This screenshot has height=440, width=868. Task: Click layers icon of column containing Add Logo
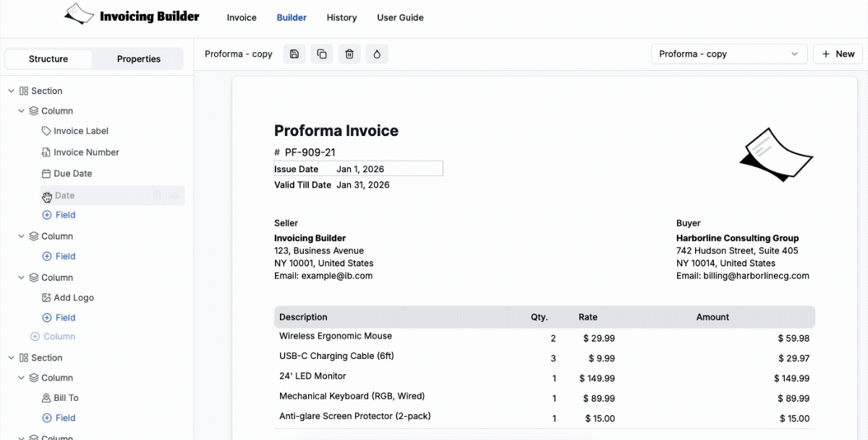click(34, 278)
